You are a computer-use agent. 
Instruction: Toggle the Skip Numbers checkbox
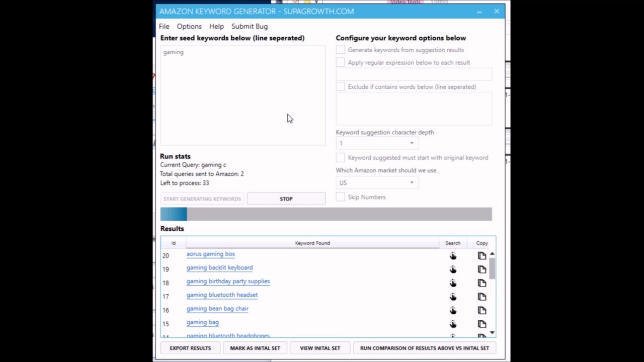pyautogui.click(x=341, y=197)
